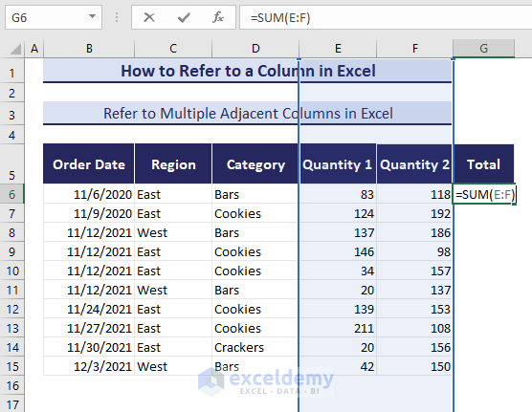Click the Quantity 2 value 186
The width and height of the screenshot is (532, 412).
414,232
